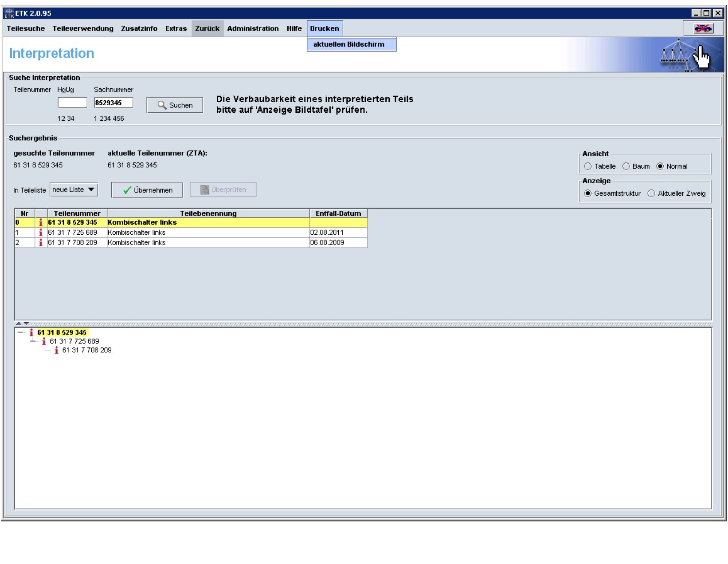
Task: Click info icon for part 61 31 8 529 345 in table
Action: tap(41, 222)
